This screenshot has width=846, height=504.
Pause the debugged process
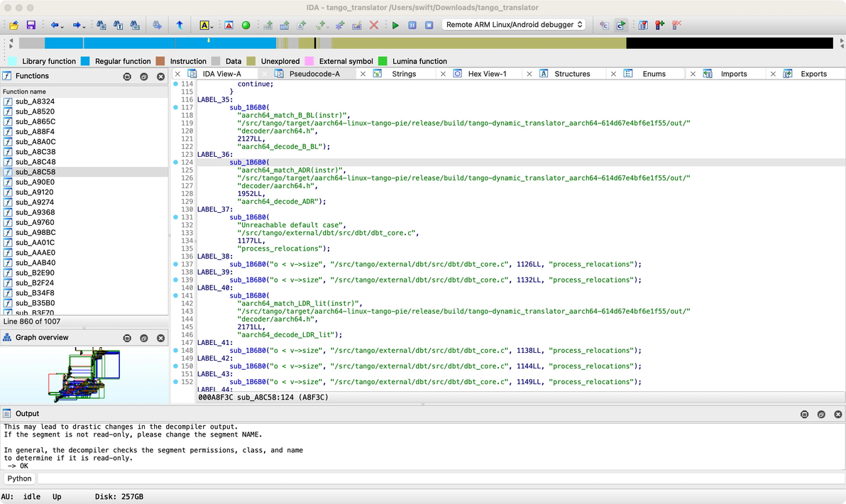[x=412, y=25]
